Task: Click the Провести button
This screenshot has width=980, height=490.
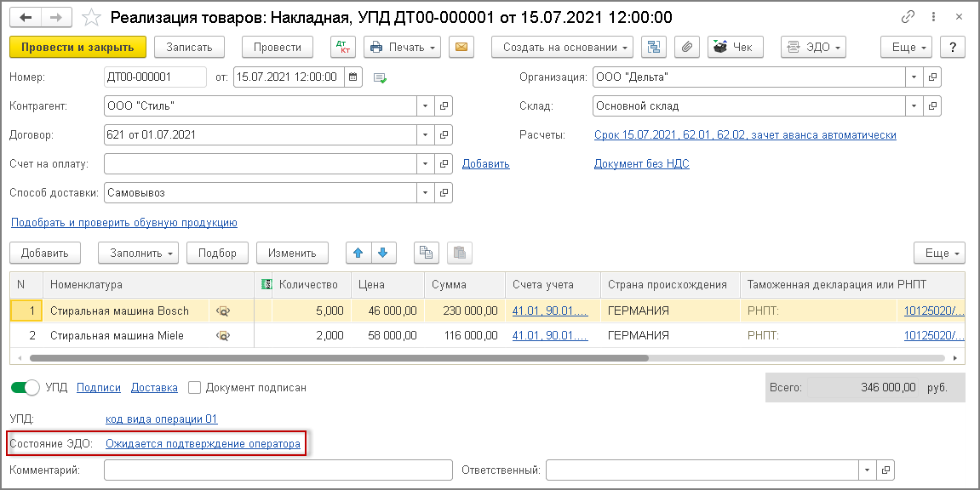Action: [278, 47]
